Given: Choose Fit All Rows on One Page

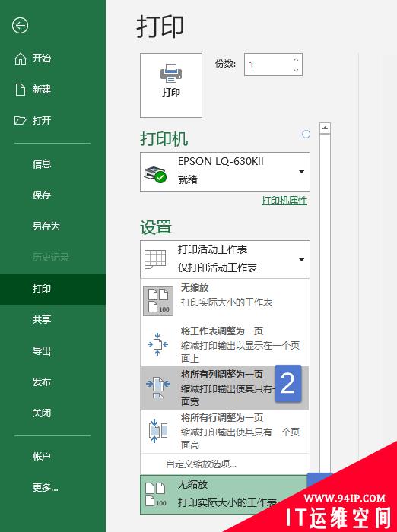Looking at the screenshot, I should 225,431.
